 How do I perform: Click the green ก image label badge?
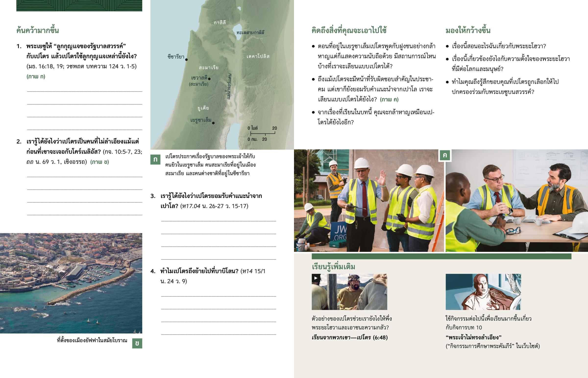click(x=155, y=159)
